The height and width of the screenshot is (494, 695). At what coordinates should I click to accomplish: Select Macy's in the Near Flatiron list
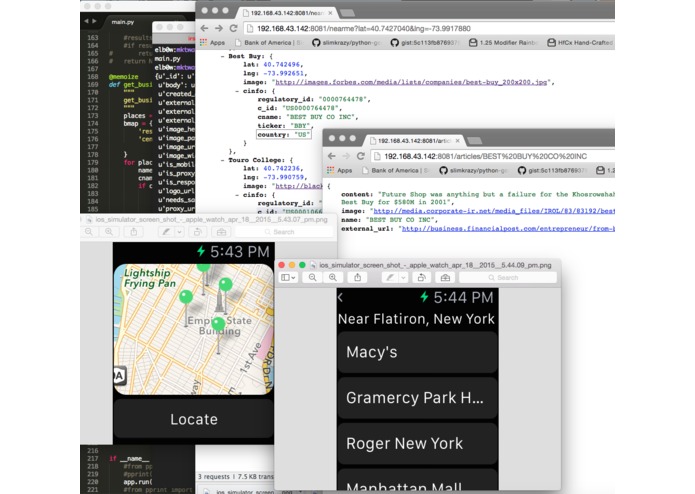[418, 352]
